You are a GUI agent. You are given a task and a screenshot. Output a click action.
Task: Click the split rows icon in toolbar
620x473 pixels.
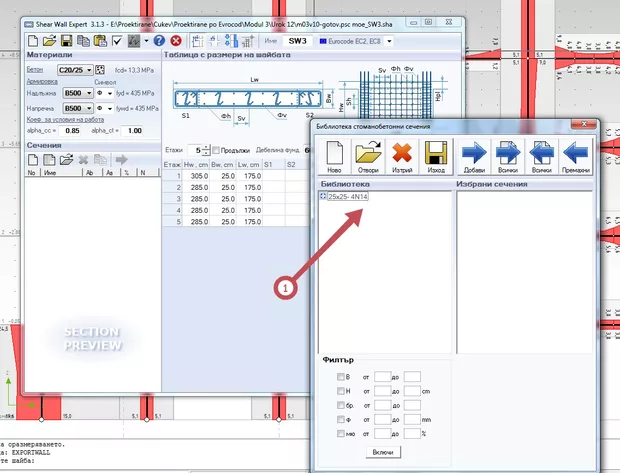click(x=214, y=41)
